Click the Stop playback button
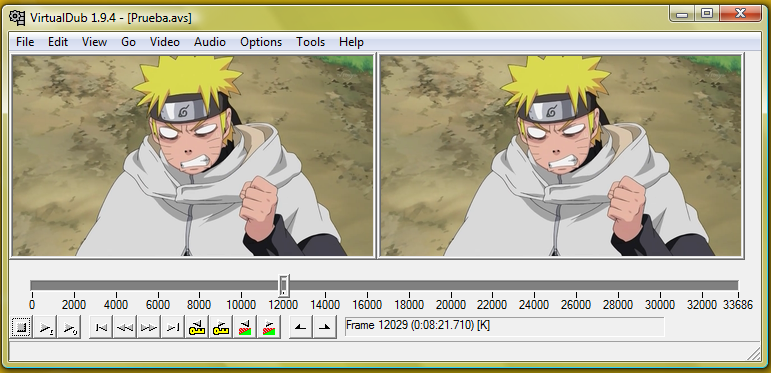The height and width of the screenshot is (373, 771). coord(21,327)
